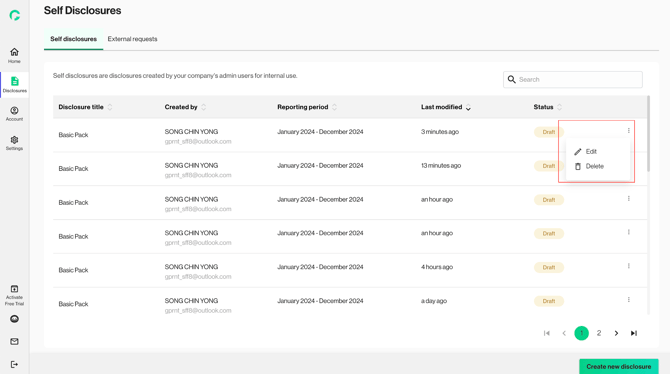Click Activate Free Trial in the sidebar
This screenshot has width=670, height=374.
[14, 295]
